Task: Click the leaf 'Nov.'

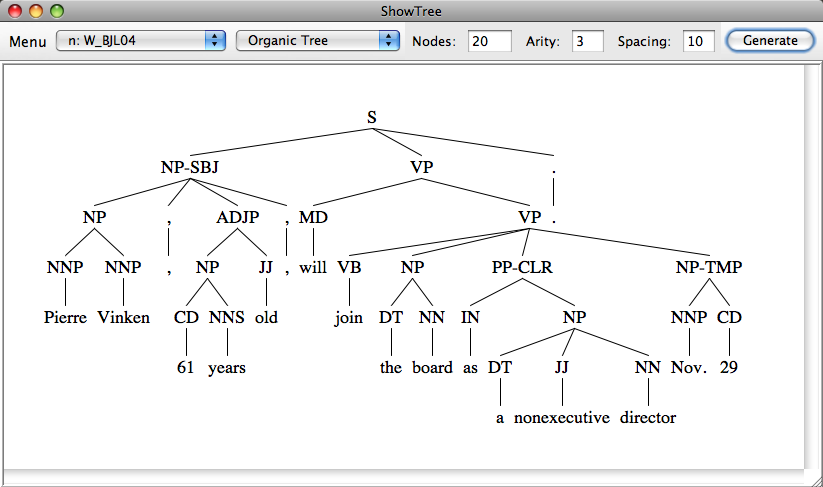Action: pyautogui.click(x=689, y=367)
